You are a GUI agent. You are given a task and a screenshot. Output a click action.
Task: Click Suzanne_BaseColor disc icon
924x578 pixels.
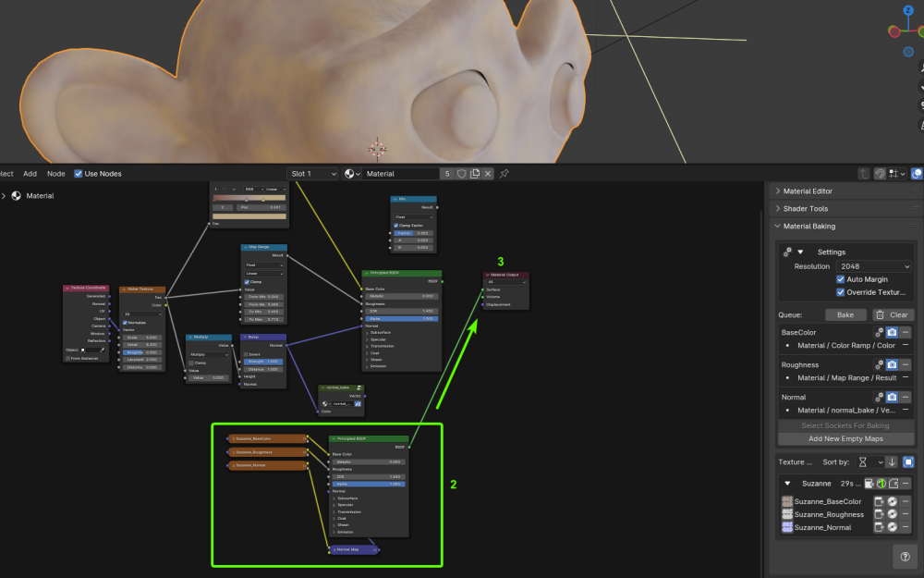pos(893,501)
